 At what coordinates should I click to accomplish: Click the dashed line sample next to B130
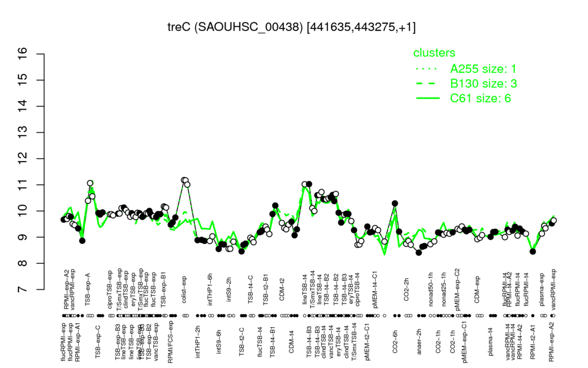point(427,84)
